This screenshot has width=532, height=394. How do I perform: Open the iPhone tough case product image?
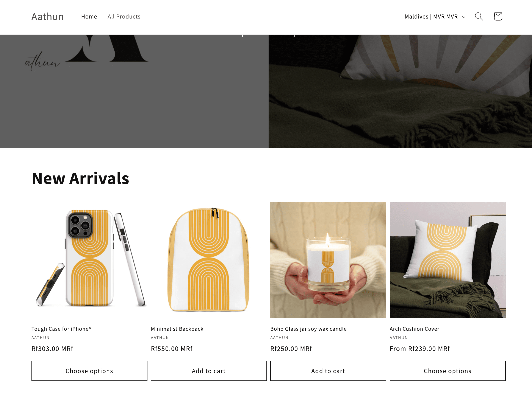click(89, 260)
